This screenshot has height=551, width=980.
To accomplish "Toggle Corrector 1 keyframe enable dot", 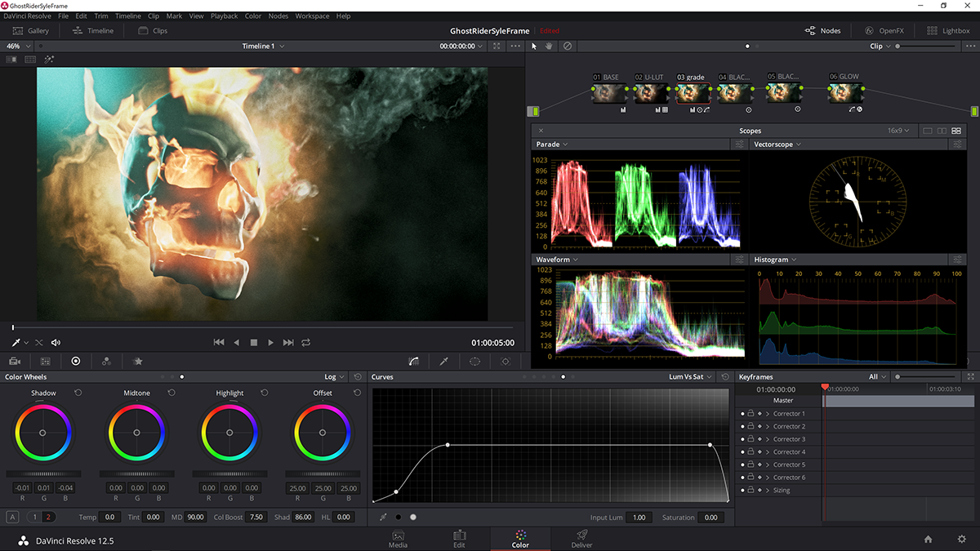I will (x=742, y=414).
